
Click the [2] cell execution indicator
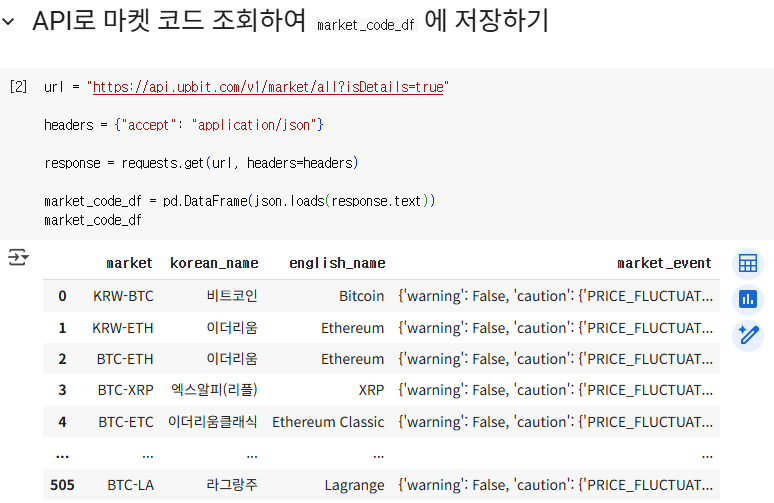pyautogui.click(x=18, y=87)
